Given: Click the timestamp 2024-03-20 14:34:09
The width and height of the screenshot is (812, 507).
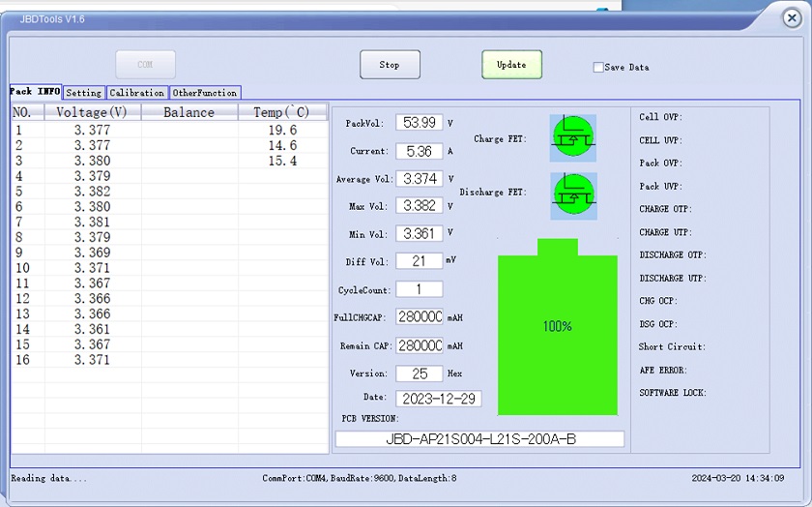Looking at the screenshot, I should point(738,478).
